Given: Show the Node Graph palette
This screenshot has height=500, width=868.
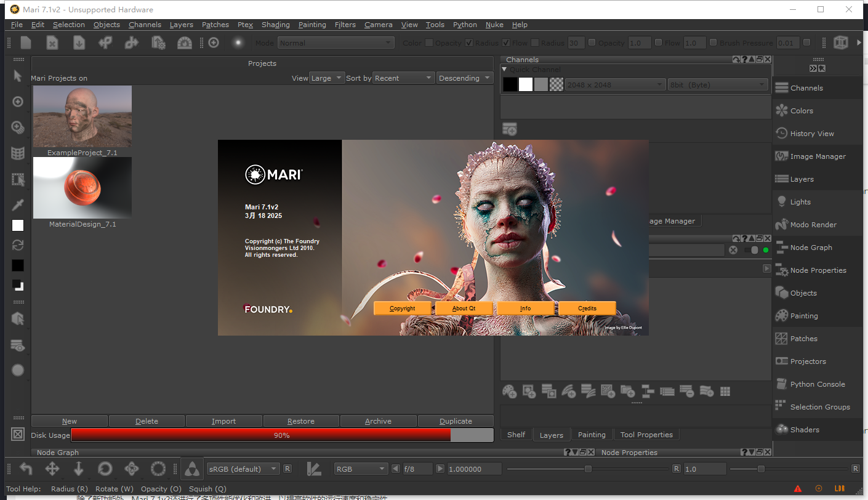Looking at the screenshot, I should pos(818,248).
